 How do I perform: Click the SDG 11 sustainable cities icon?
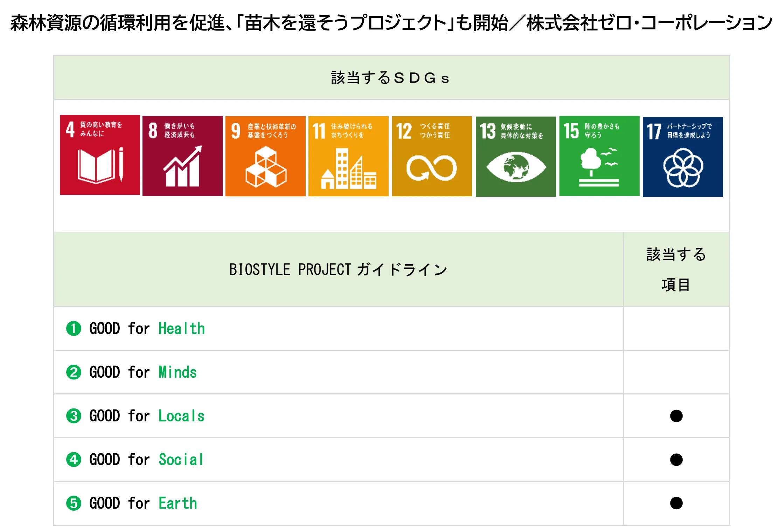tap(348, 156)
